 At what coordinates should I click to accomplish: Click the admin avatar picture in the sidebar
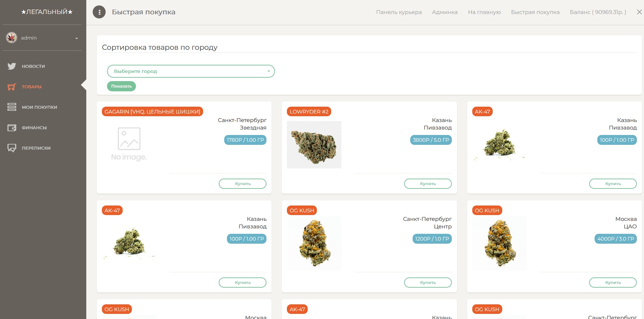pyautogui.click(x=12, y=37)
